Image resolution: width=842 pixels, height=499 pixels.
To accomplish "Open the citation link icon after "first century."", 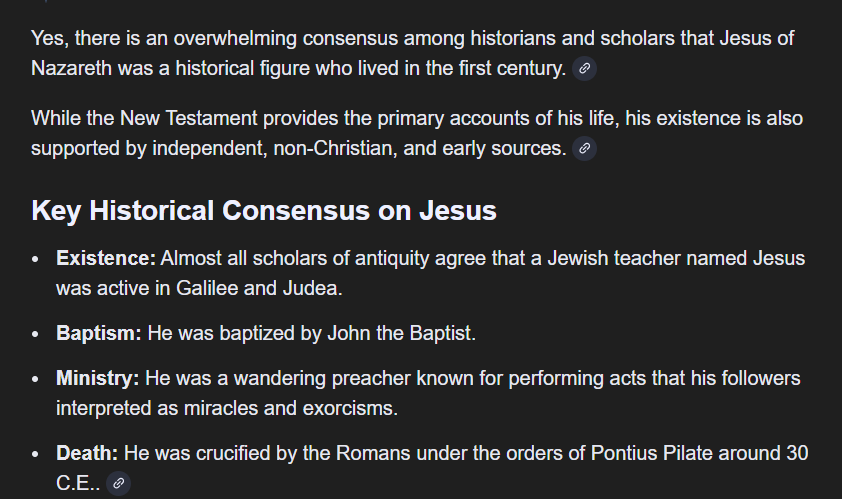I will (585, 69).
